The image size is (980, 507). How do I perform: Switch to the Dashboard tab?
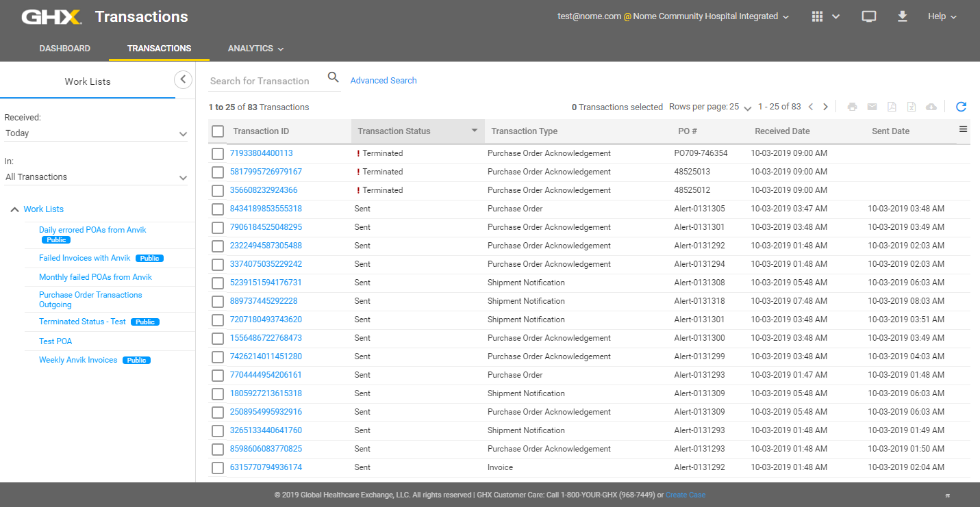(65, 49)
